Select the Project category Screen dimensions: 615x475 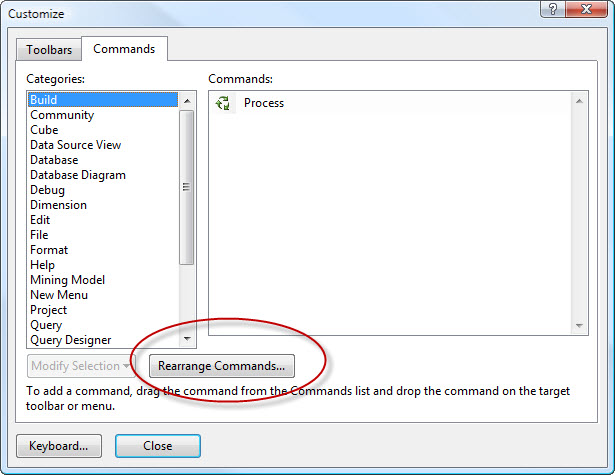[x=103, y=310]
